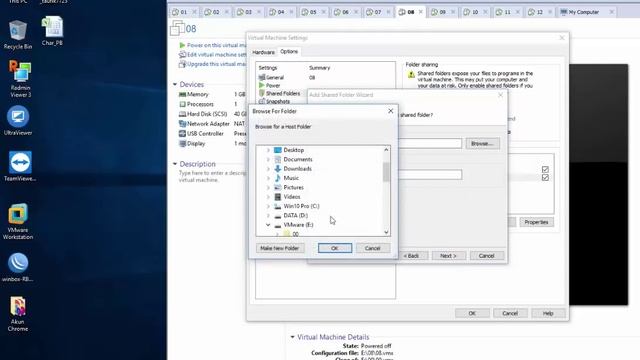Image resolution: width=640 pixels, height=360 pixels.
Task: Expand the Documents node in the folder tree
Action: [268, 160]
